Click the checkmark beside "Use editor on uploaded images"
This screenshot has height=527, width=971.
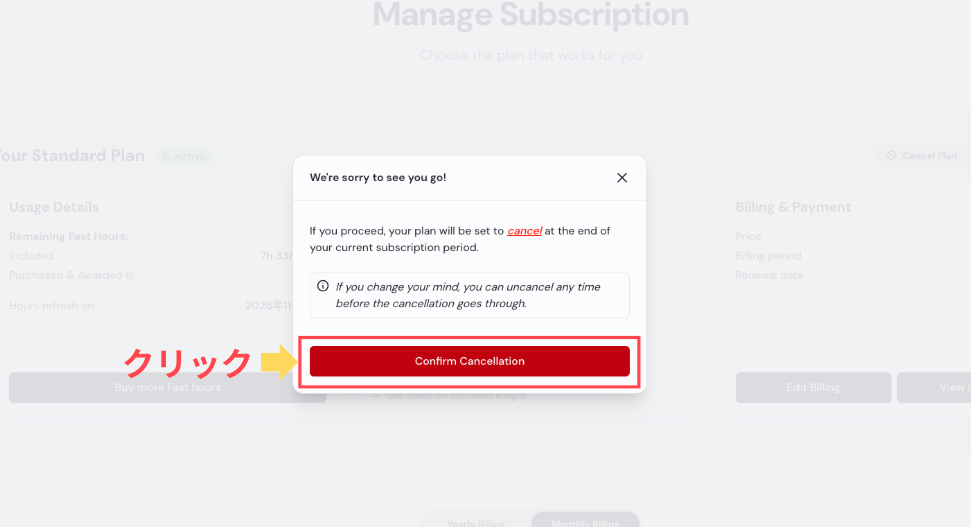coord(377,396)
